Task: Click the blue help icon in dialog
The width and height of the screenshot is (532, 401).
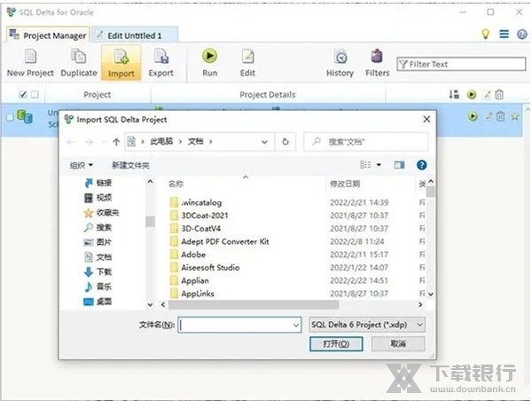Action: coord(421,165)
